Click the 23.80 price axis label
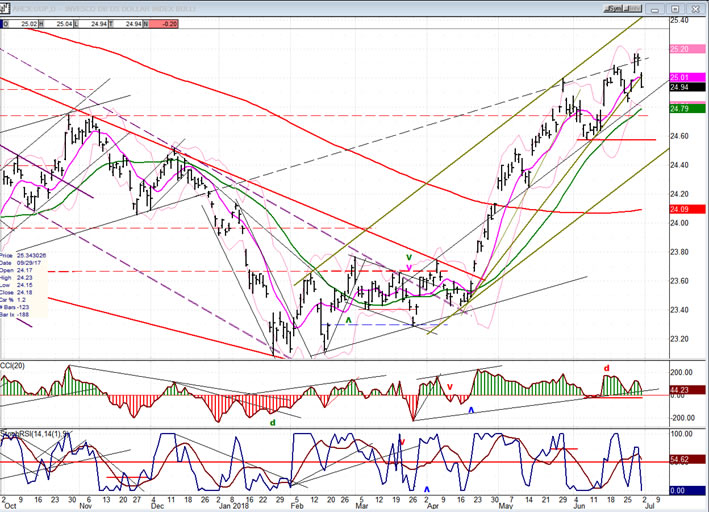The image size is (709, 512). tap(679, 252)
